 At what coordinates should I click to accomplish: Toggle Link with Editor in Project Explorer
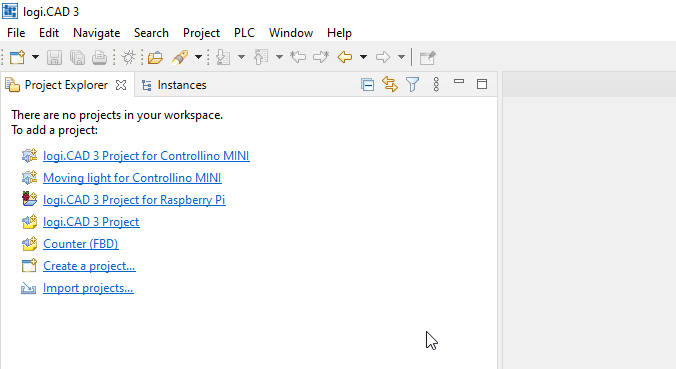tap(390, 84)
